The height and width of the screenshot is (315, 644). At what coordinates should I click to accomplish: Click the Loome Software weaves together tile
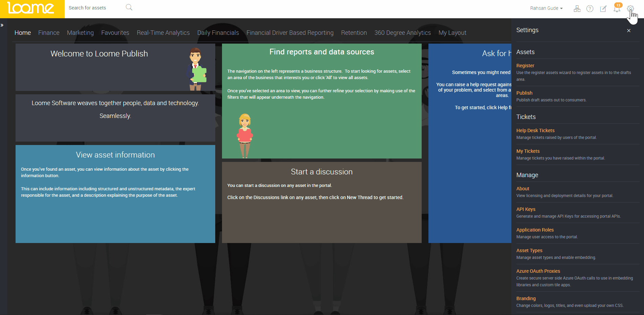point(115,118)
